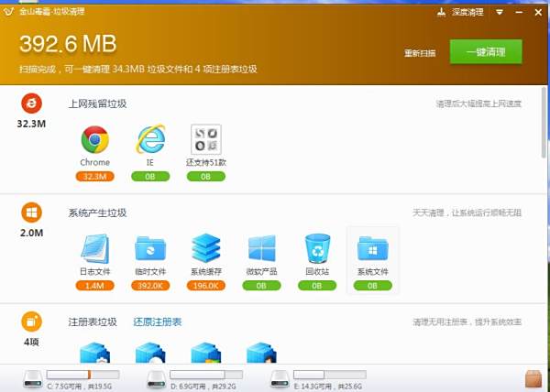The width and height of the screenshot is (550, 392).
Task: Click the E: 14.3G可用 label
Action: [x=327, y=387]
